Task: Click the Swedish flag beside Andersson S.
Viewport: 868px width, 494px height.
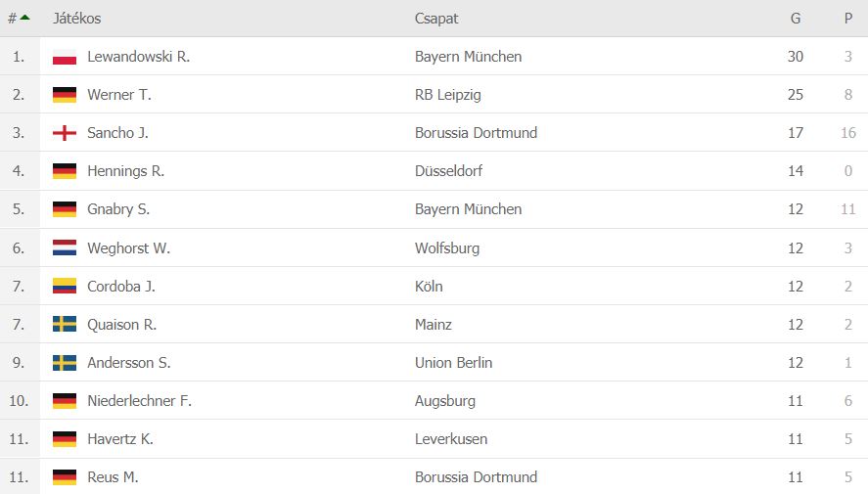Action: click(65, 362)
